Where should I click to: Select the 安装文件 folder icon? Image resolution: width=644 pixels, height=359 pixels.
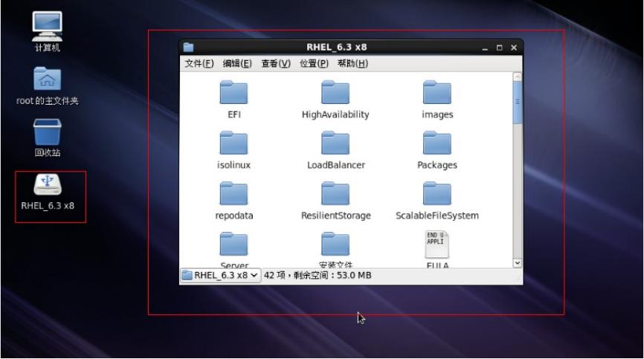[335, 244]
